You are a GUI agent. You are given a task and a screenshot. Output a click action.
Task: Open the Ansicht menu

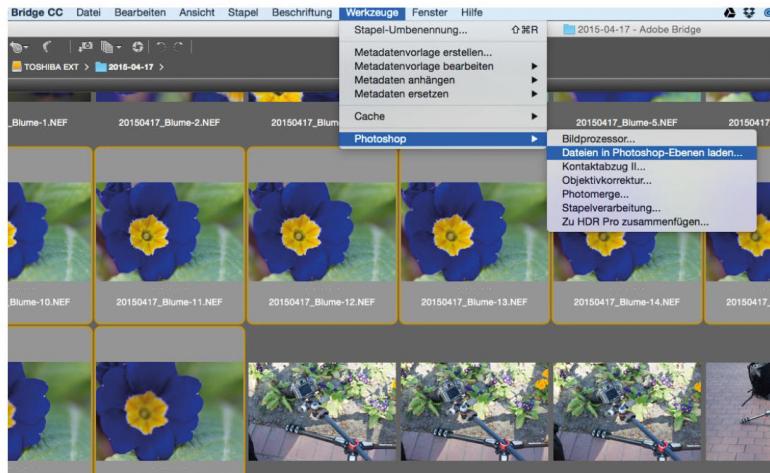tap(196, 12)
